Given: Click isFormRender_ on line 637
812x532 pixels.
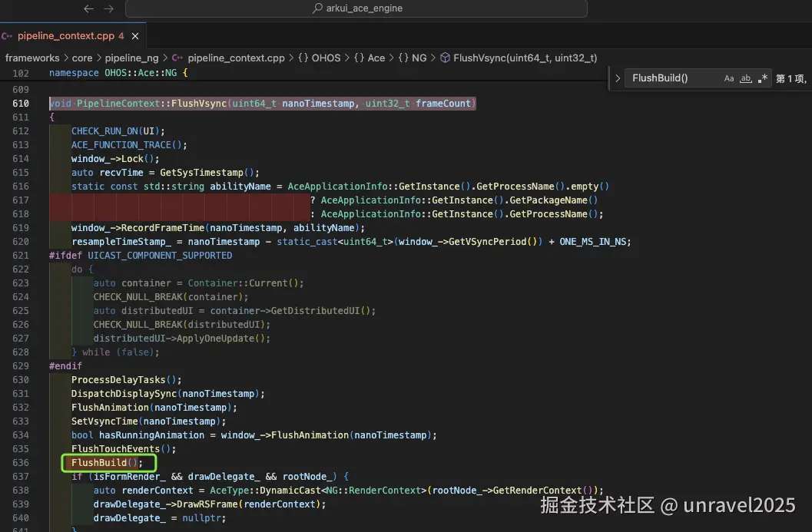Looking at the screenshot, I should pos(130,477).
